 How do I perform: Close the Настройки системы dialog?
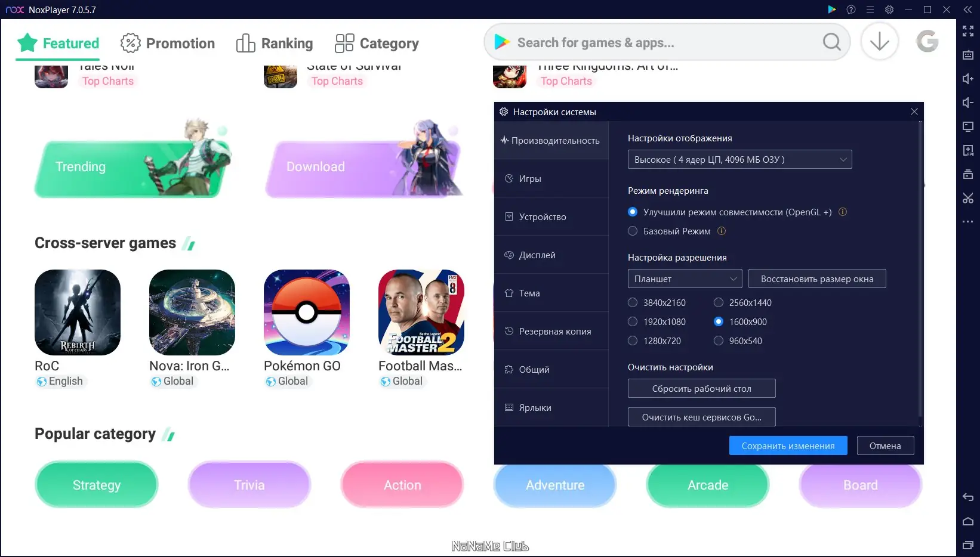(914, 112)
